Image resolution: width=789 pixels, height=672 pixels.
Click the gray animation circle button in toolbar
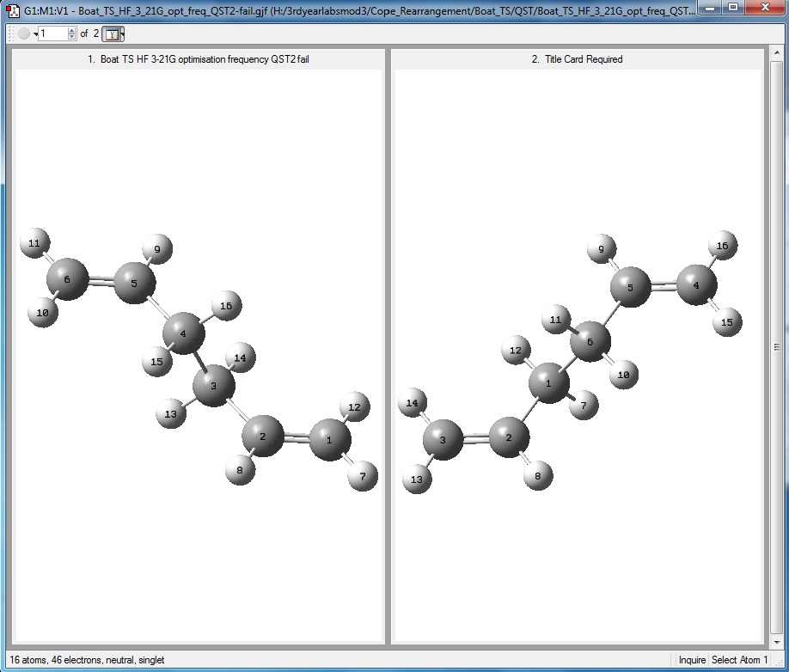24,34
